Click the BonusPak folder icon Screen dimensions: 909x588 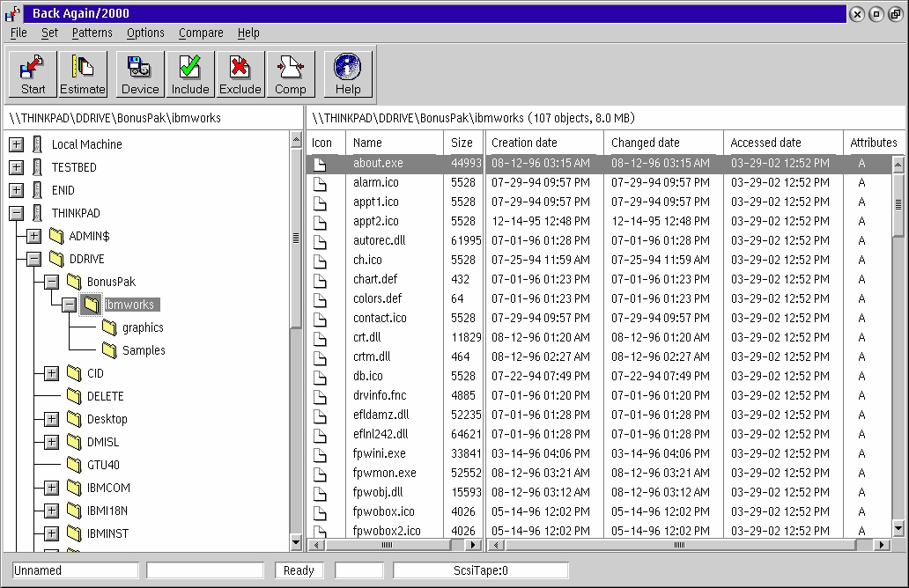(74, 282)
